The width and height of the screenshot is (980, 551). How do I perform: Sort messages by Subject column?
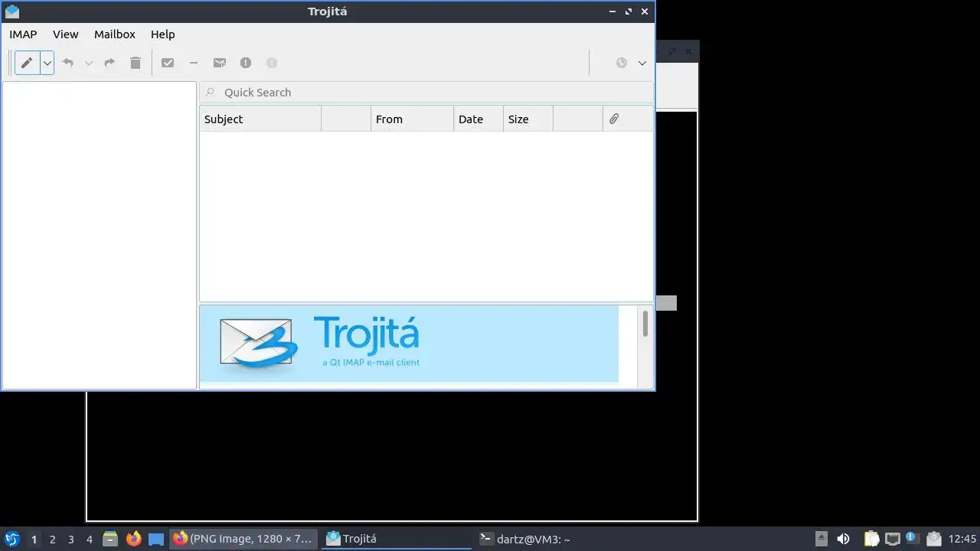point(260,119)
